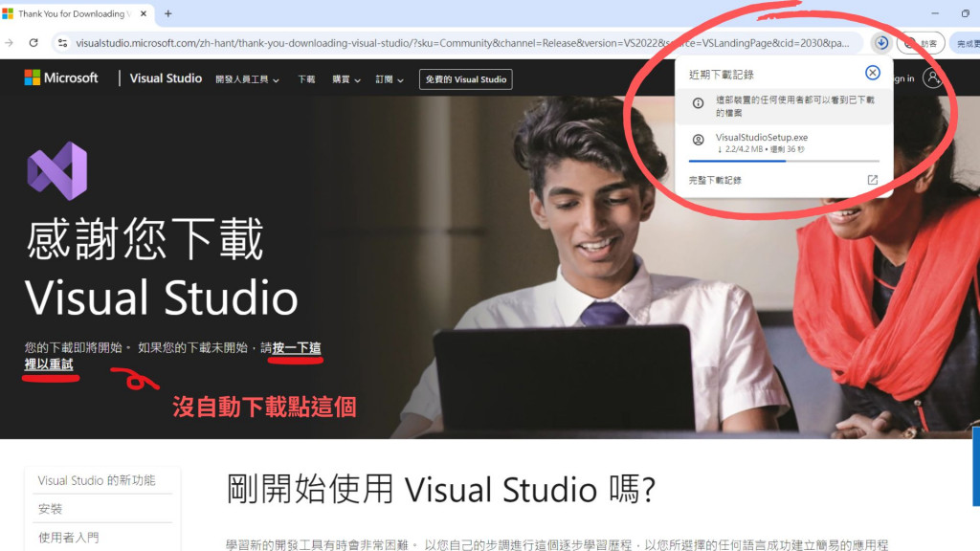Open full download history external-link icon
Viewport: 980px width, 551px height.
pos(873,180)
